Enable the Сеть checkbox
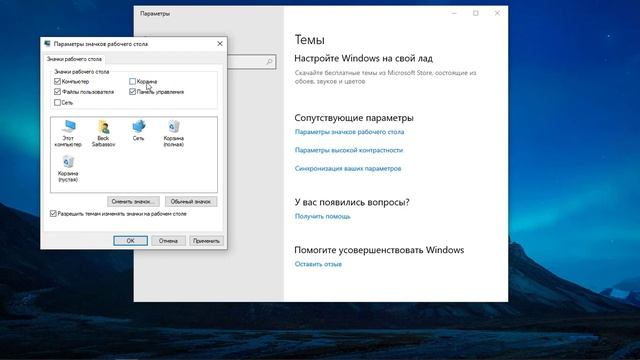This screenshot has height=360, width=640. [58, 102]
